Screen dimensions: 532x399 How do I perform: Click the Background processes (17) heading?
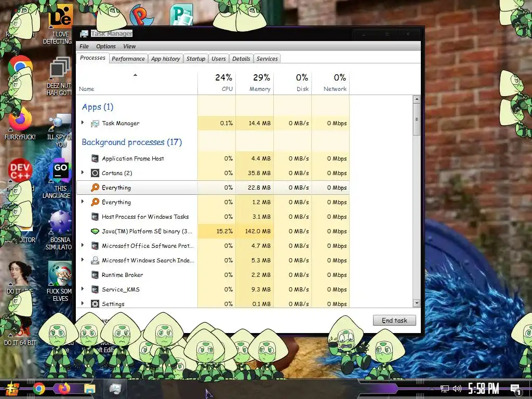point(132,142)
